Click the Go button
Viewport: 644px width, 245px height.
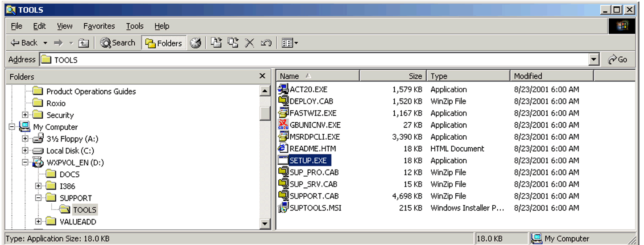click(x=618, y=59)
